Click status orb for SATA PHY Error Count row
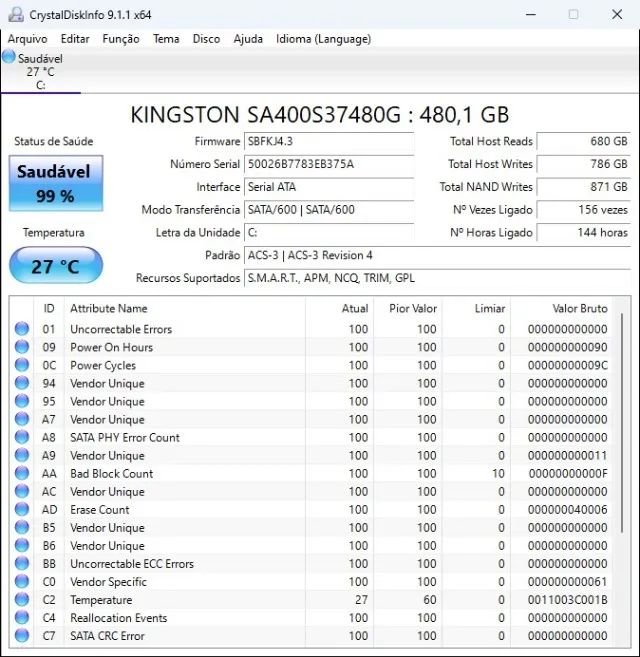The image size is (640, 657). (x=22, y=437)
